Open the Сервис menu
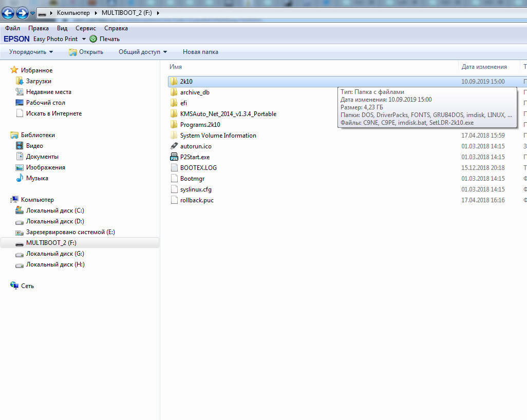 click(x=85, y=28)
